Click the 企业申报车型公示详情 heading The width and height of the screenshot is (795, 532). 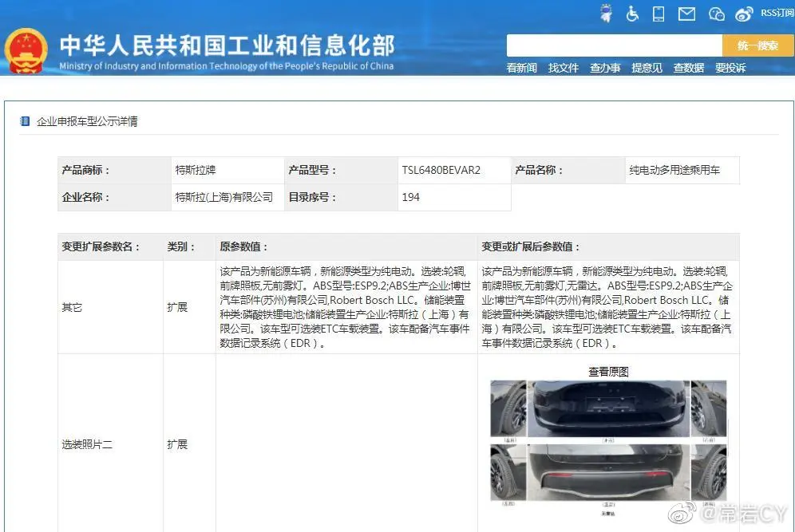[87, 121]
